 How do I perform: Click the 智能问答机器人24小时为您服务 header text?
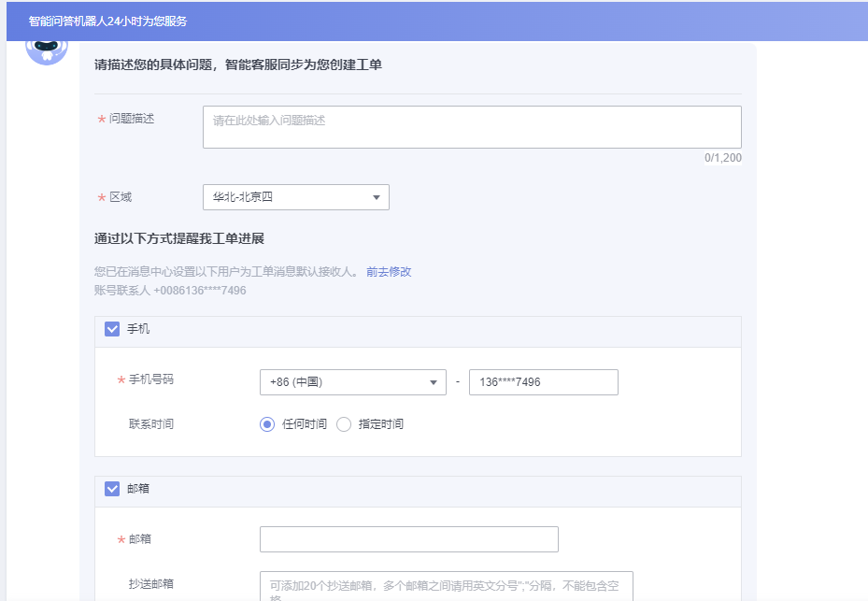(x=108, y=21)
